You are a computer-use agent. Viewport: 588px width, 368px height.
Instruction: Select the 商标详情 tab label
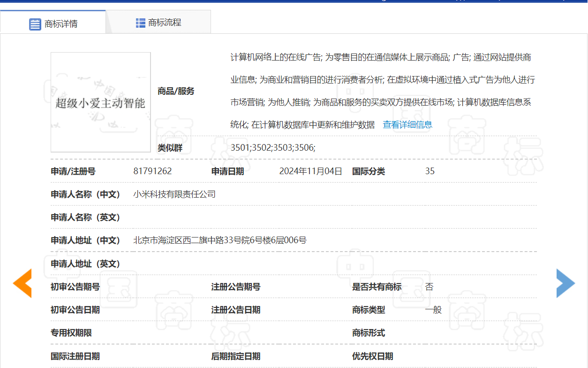coord(61,24)
